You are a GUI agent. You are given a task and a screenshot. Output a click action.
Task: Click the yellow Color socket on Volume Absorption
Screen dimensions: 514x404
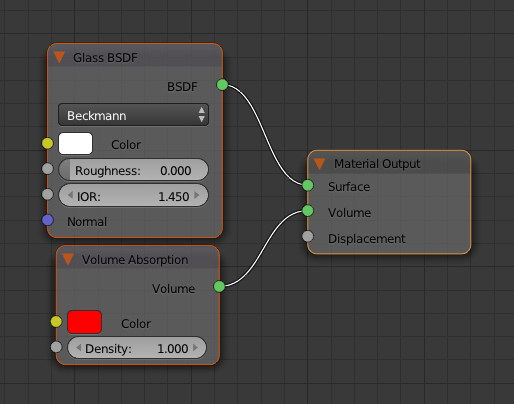click(56, 322)
